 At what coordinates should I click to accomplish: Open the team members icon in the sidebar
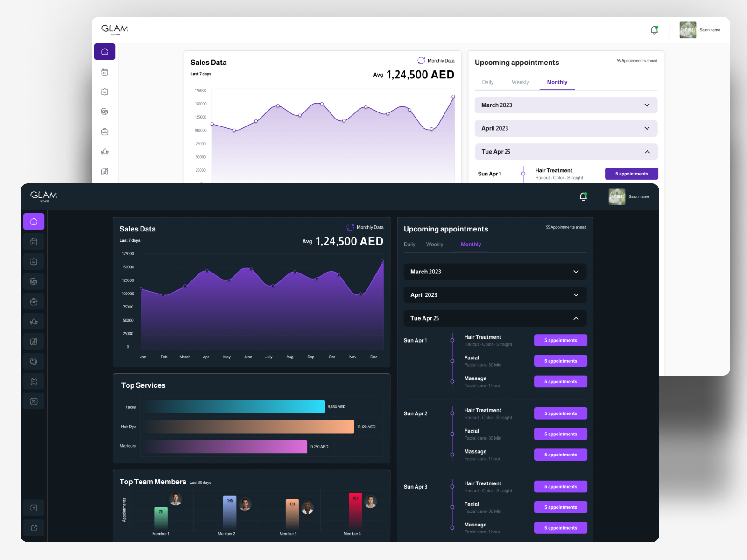(x=34, y=281)
